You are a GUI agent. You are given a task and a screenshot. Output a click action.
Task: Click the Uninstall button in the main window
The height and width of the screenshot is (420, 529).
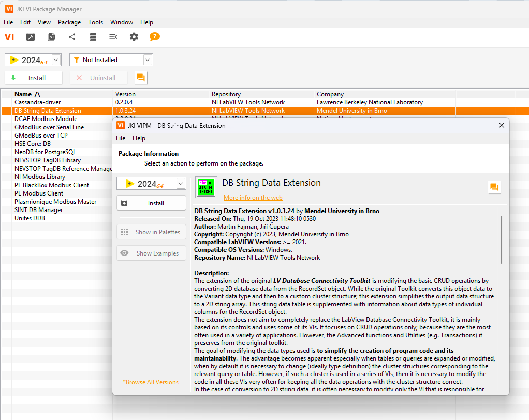tap(98, 78)
